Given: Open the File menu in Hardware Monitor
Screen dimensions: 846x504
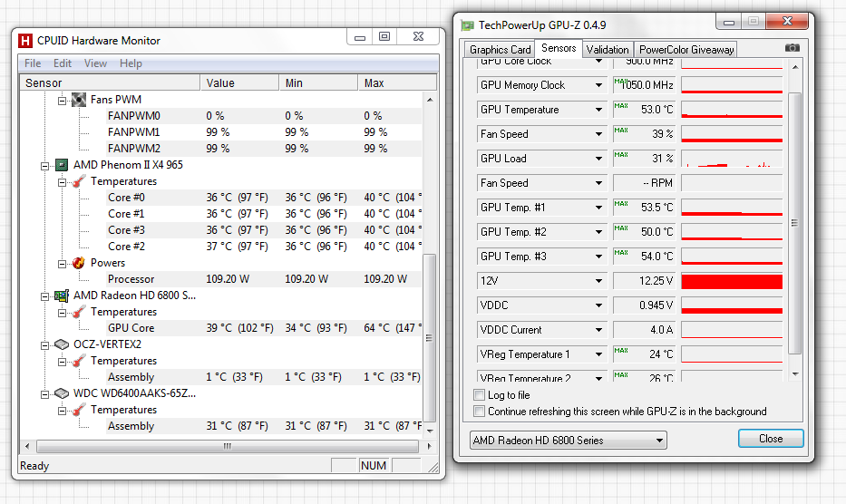Looking at the screenshot, I should [x=33, y=63].
